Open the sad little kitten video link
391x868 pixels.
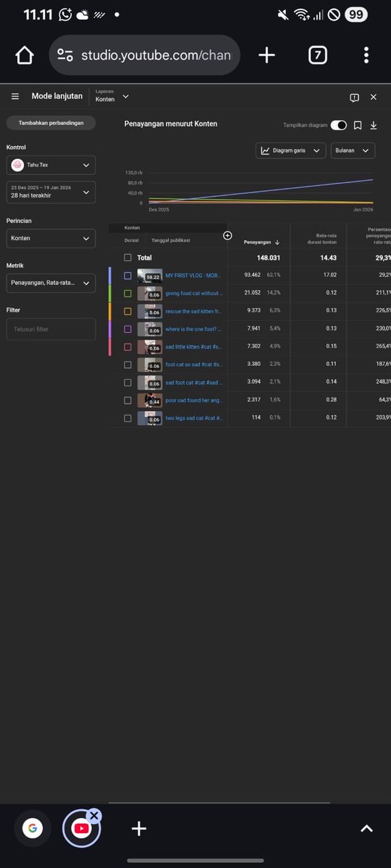194,346
